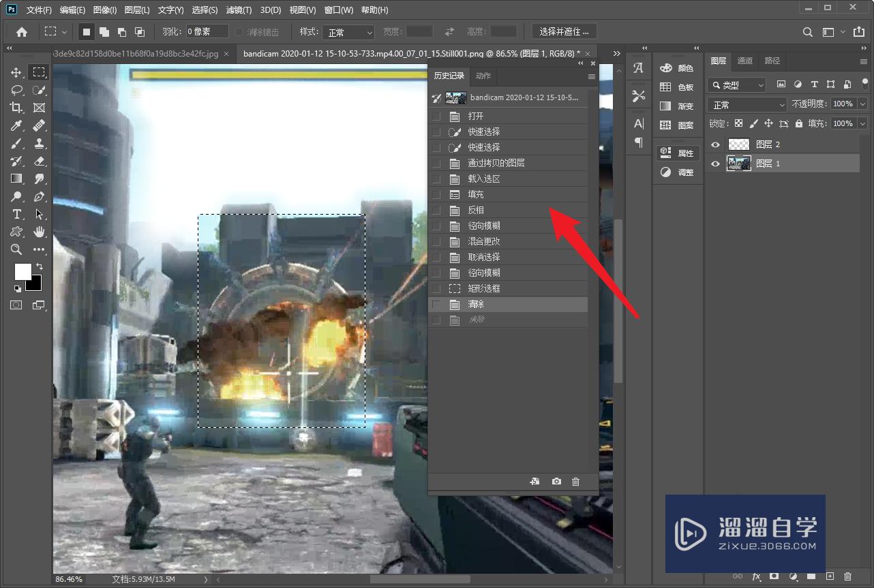
Task: Lock transparent pixels in Layers panel
Action: 738,123
